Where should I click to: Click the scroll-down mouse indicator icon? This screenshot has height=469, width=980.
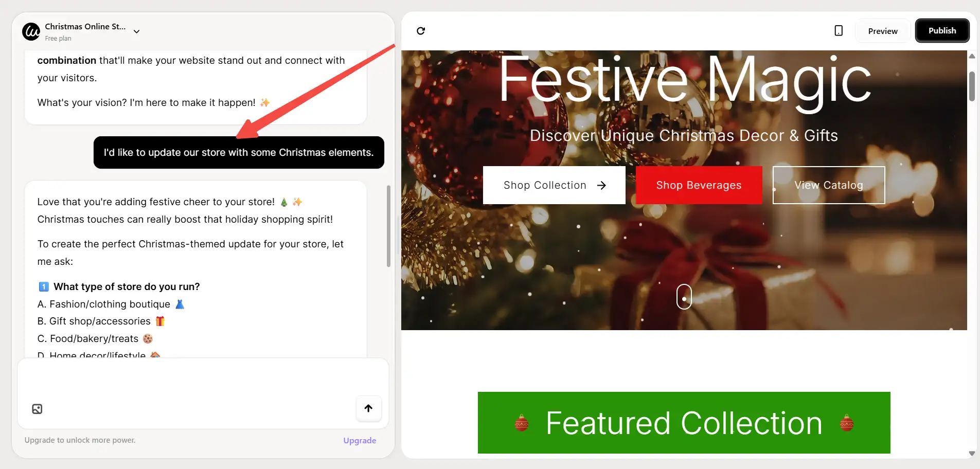coord(684,297)
